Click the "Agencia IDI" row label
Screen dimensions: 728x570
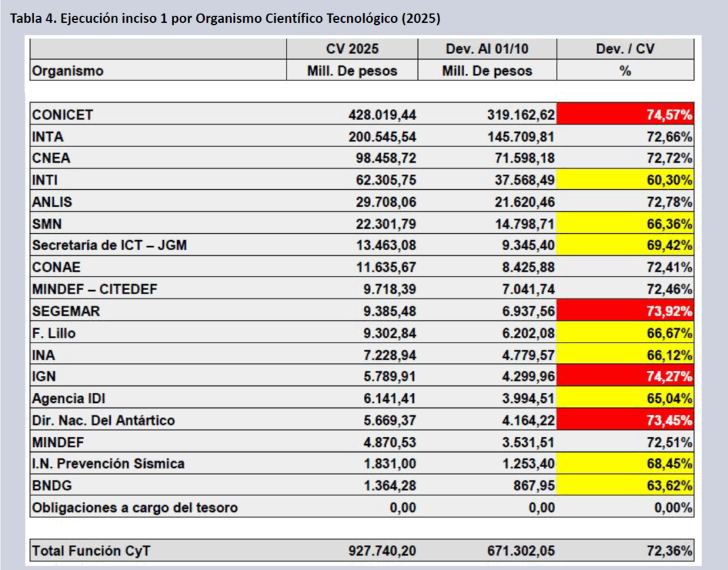(69, 398)
